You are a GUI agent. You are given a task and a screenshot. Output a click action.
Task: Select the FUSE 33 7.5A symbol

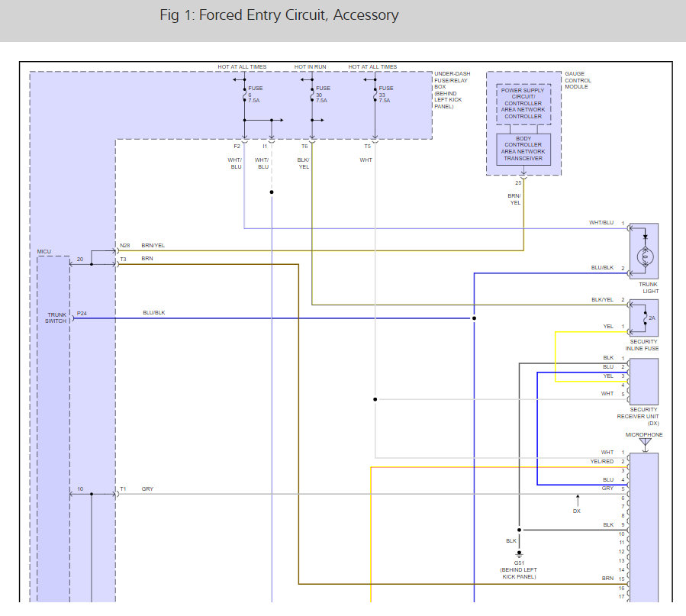(x=375, y=95)
